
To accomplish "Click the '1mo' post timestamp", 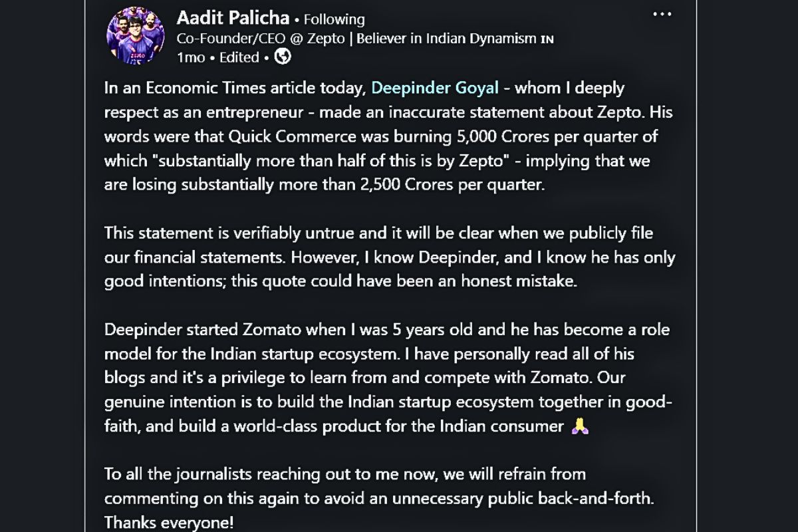I will tap(191, 58).
